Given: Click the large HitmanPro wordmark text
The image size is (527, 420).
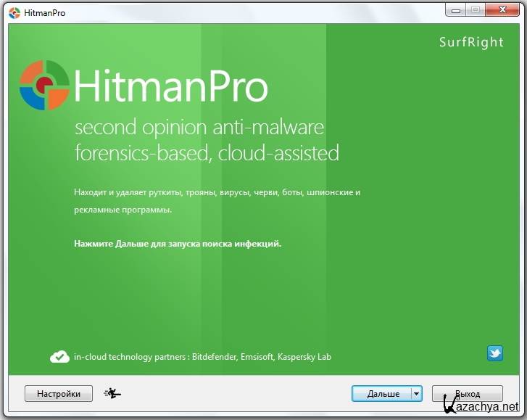Looking at the screenshot, I should 171,87.
